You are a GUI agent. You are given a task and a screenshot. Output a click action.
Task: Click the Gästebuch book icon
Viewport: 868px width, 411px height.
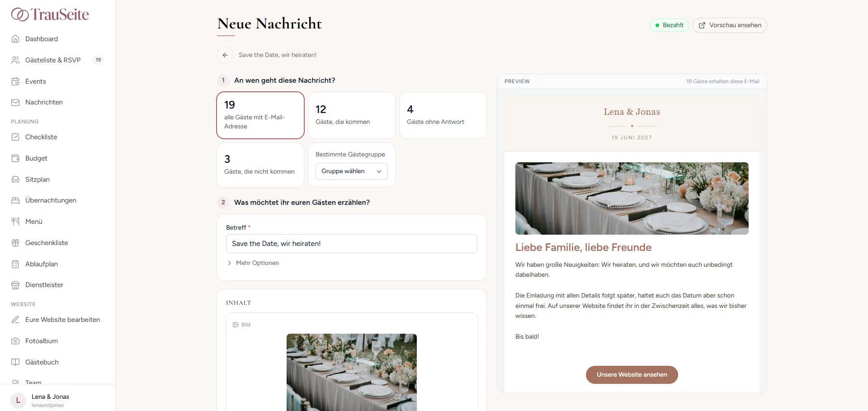tap(15, 362)
